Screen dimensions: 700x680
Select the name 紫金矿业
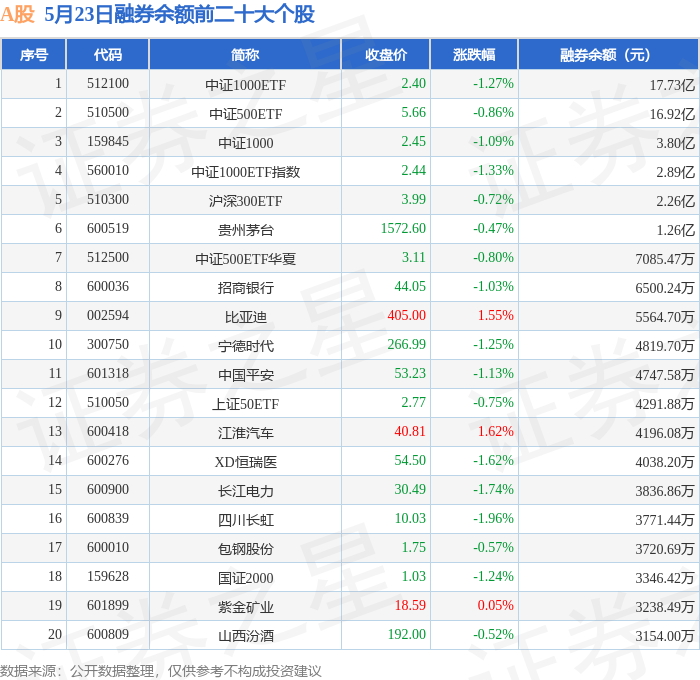click(246, 607)
